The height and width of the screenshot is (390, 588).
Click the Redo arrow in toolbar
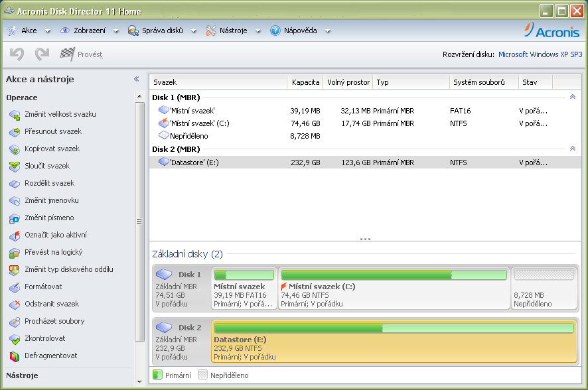[42, 54]
